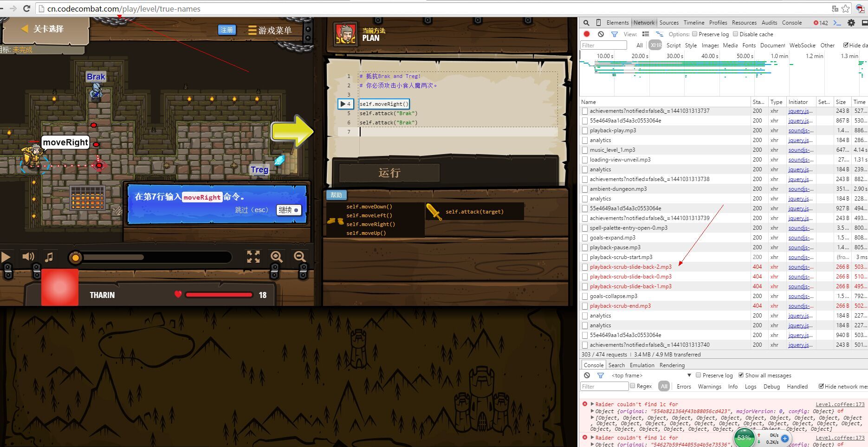
Task: Click the boots movement item icon
Action: [x=335, y=221]
